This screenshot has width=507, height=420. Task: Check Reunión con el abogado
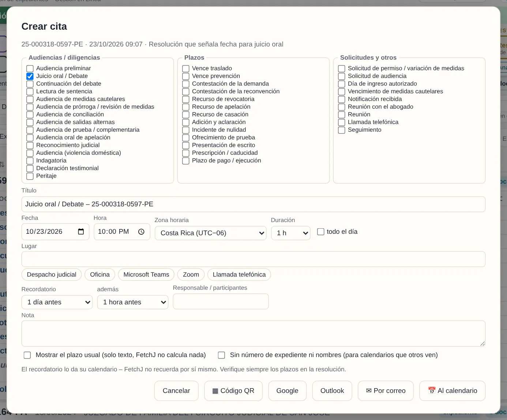pos(342,107)
